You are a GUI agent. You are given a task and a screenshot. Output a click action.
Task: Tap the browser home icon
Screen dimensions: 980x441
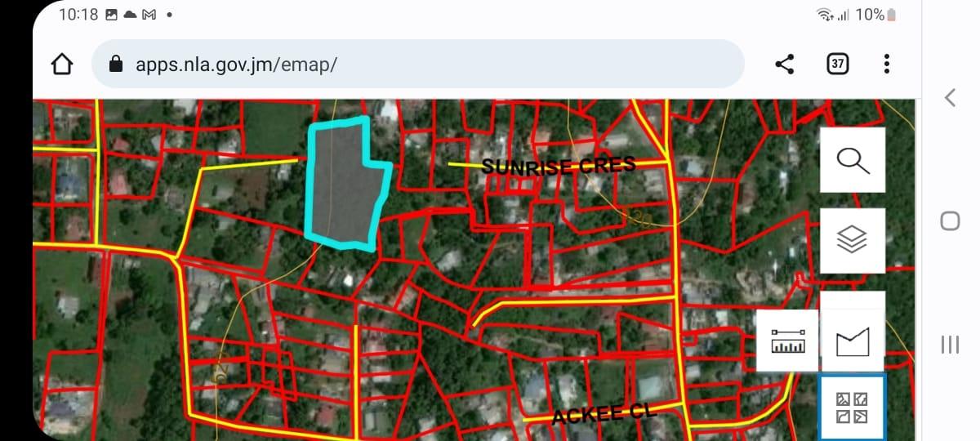coord(62,65)
